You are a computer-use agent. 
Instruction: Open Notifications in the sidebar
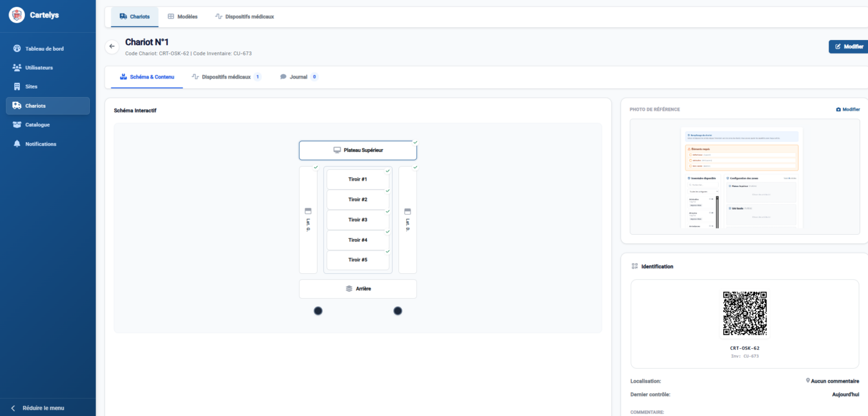48,144
